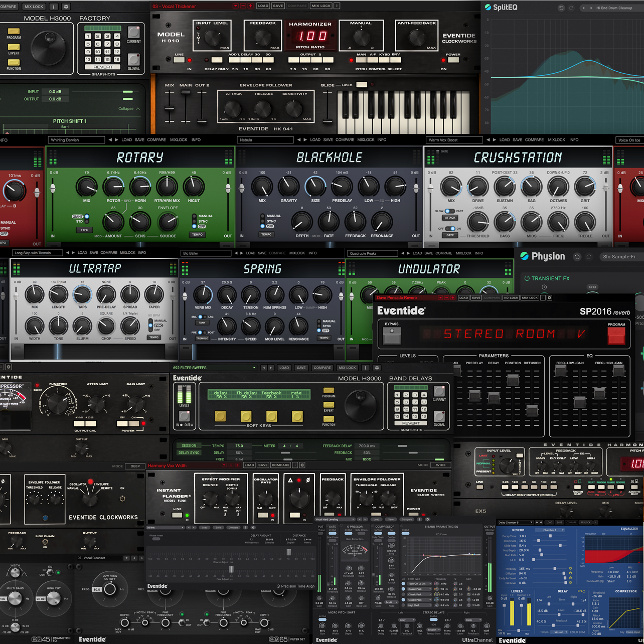Click the redo arrow icon in SplitEQ
Screen dimensions: 644x644
(x=571, y=8)
